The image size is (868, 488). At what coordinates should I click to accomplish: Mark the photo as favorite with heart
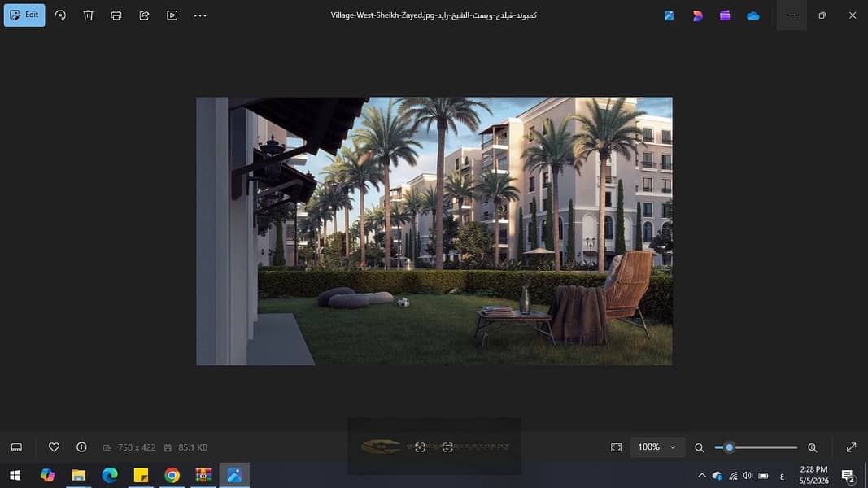[x=54, y=447]
